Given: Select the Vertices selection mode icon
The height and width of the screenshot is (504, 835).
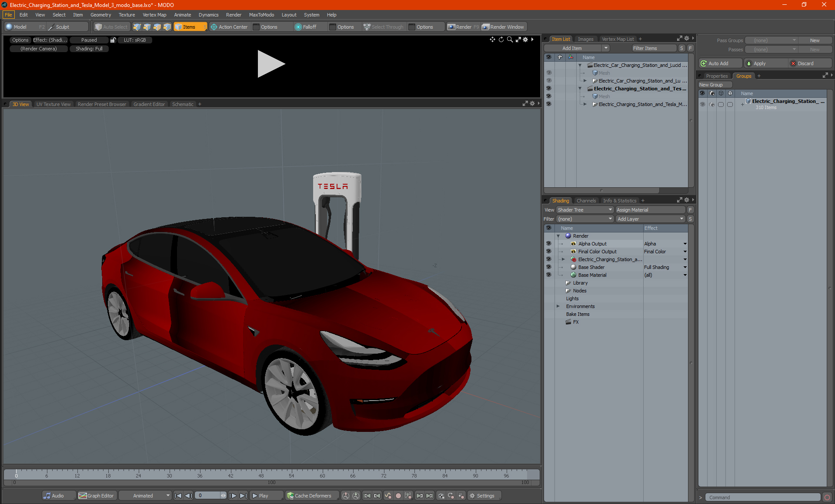Looking at the screenshot, I should point(137,27).
